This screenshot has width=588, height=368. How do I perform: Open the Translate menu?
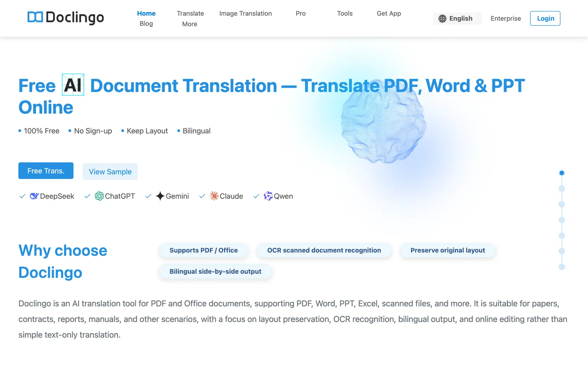(190, 13)
